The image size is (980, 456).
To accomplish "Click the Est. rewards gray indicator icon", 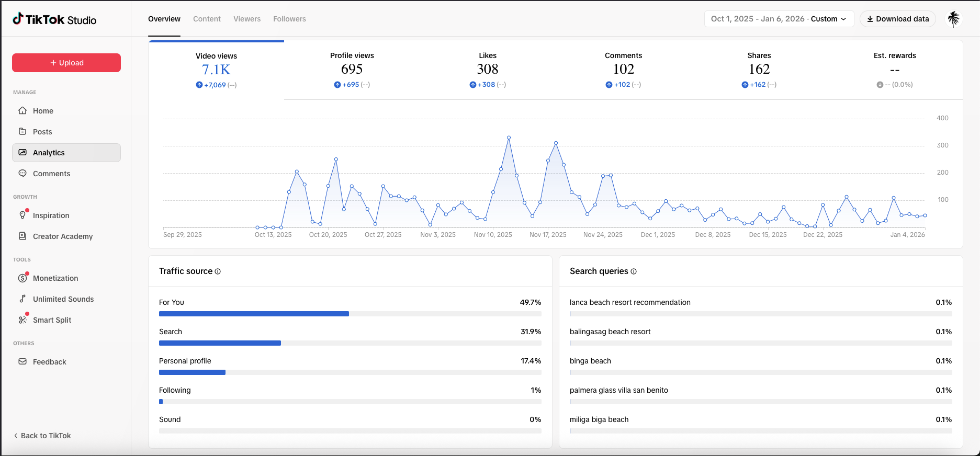I will (880, 85).
